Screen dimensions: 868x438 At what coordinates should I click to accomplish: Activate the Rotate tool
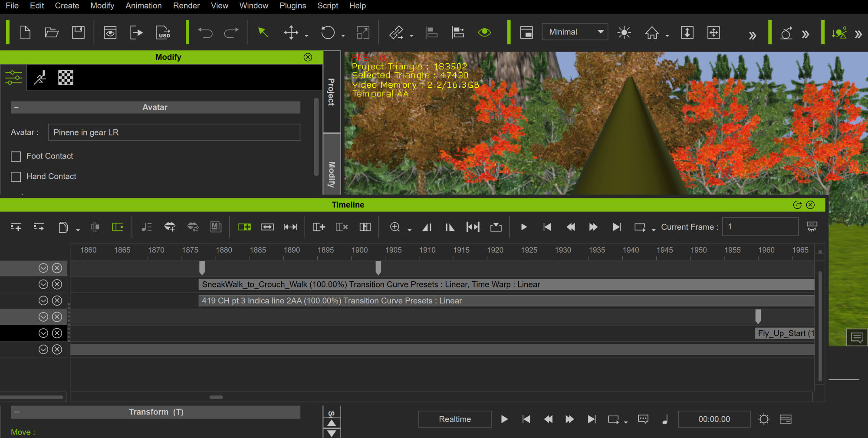point(328,33)
